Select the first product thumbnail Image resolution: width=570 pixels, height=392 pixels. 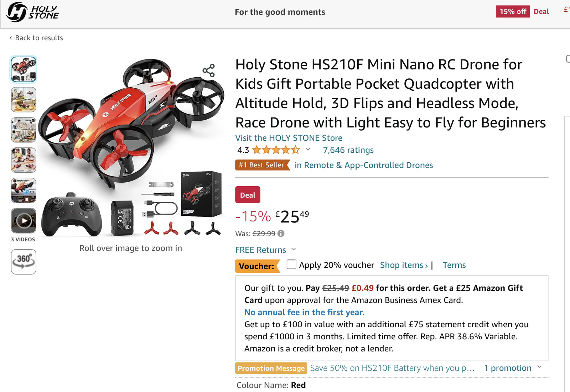pos(24,69)
